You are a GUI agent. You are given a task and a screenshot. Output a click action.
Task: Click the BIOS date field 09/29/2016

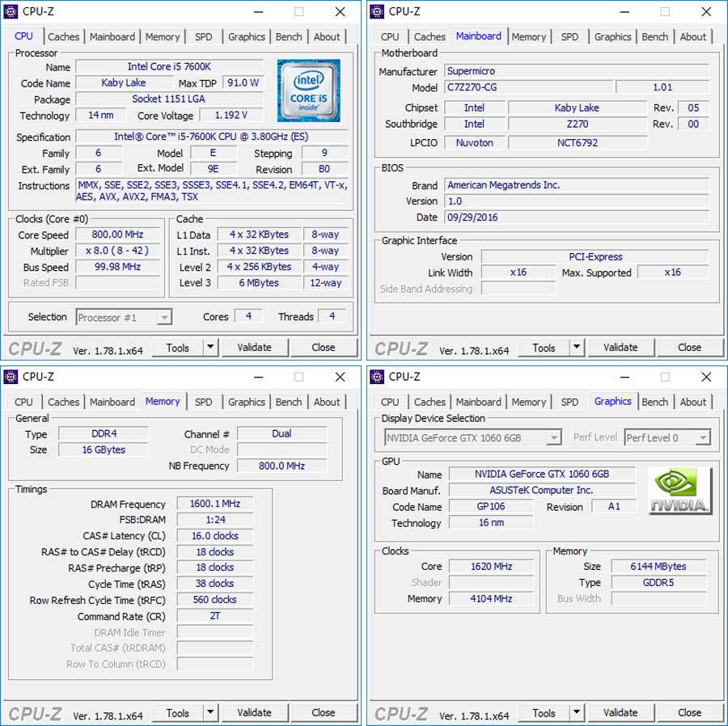tap(577, 217)
